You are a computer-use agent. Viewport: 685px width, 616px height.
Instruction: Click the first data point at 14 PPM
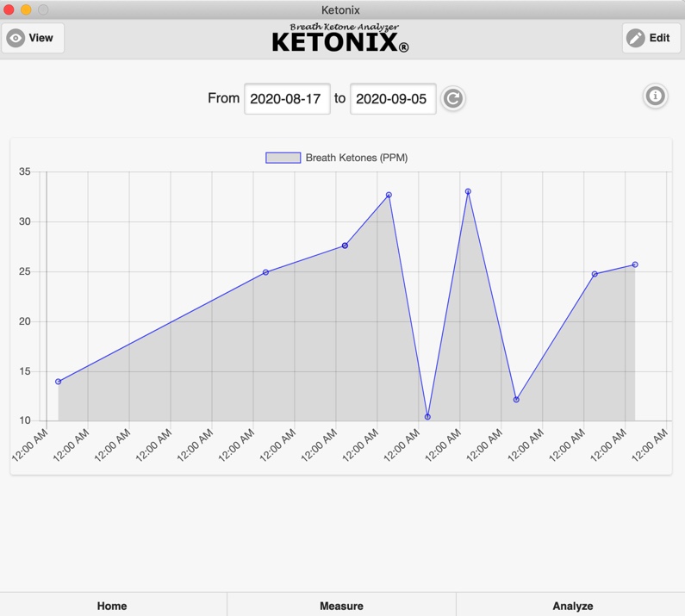pos(59,382)
